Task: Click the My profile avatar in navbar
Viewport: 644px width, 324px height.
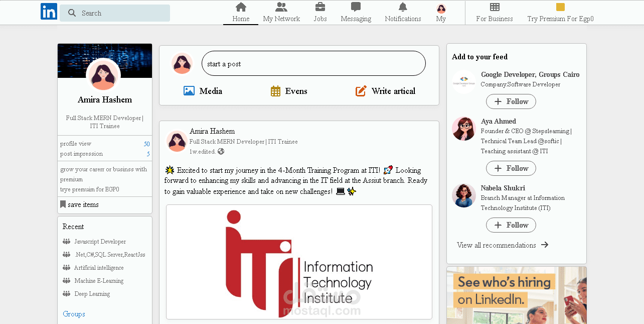Action: click(x=441, y=9)
